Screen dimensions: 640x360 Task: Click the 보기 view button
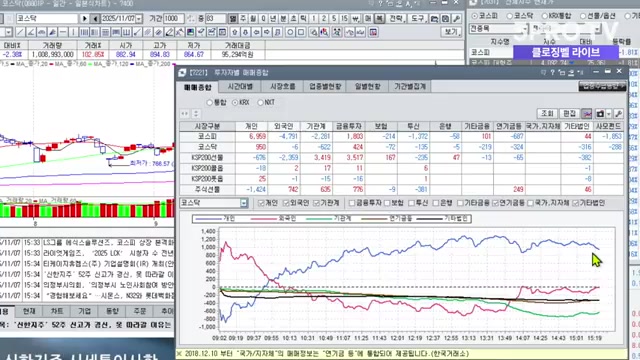(451, 32)
